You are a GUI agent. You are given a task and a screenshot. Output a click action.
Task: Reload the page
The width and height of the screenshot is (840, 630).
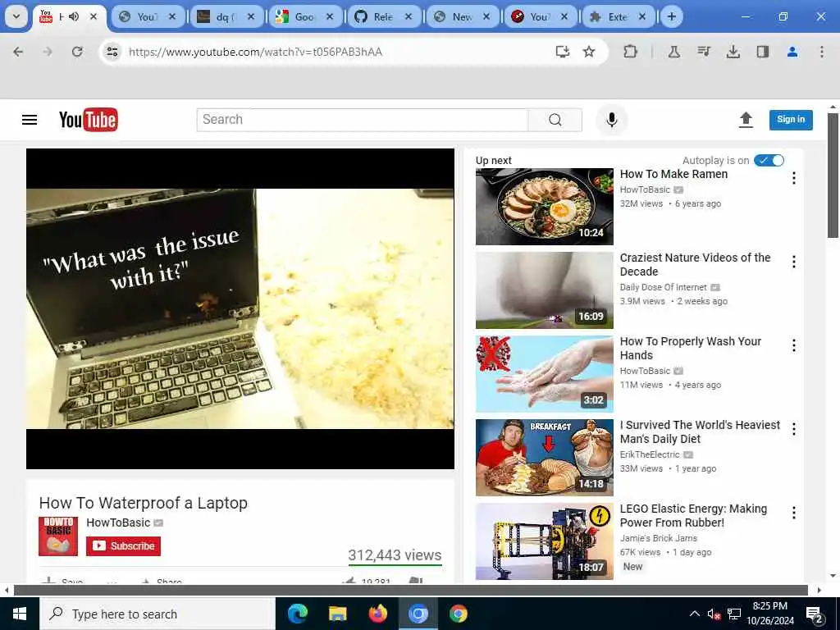click(x=77, y=52)
